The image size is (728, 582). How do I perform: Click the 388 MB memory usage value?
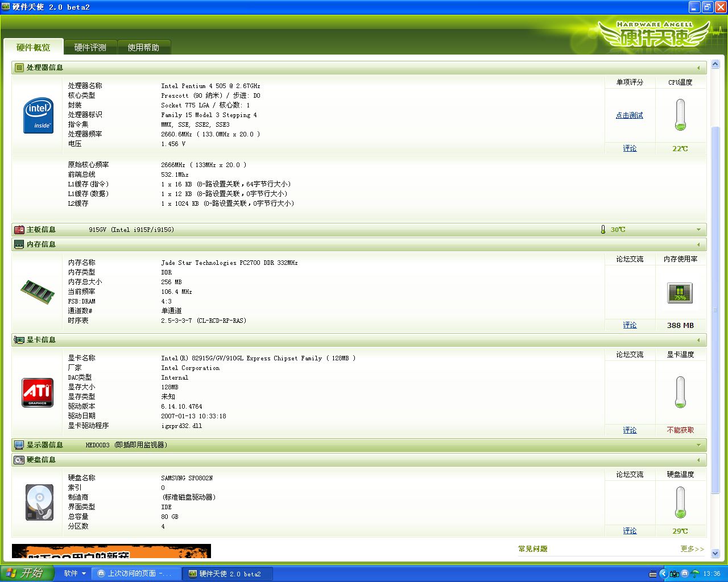point(680,326)
